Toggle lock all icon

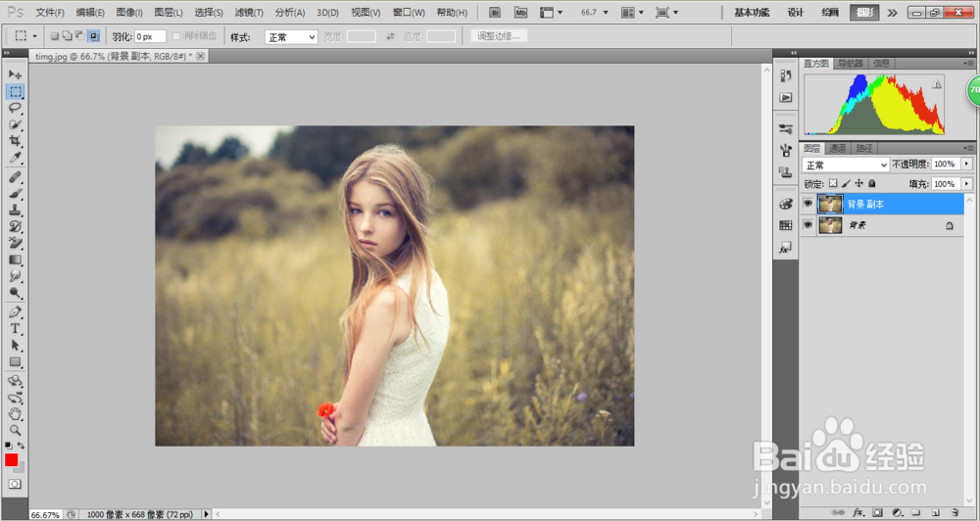click(872, 184)
